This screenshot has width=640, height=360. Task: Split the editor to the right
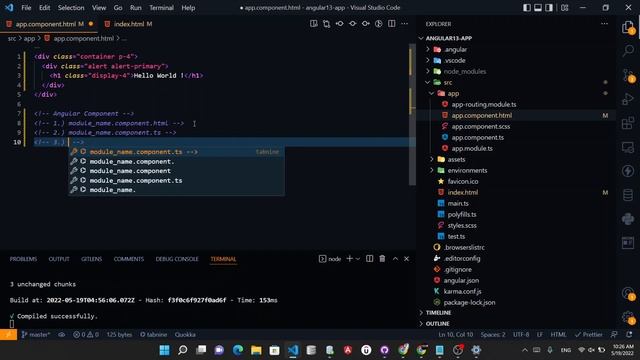click(391, 24)
